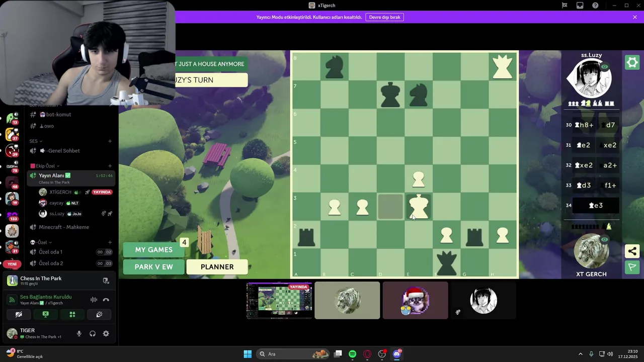Disconnect from voice with hang-up icon

click(106, 300)
